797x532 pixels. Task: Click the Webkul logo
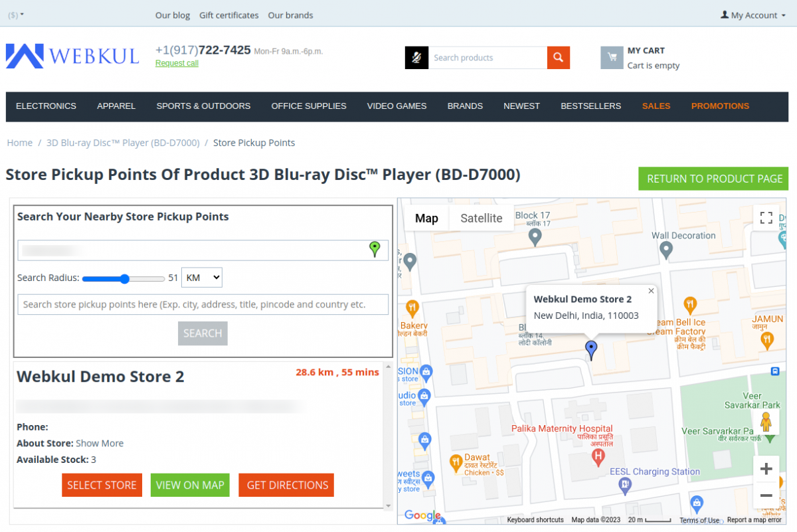point(72,56)
